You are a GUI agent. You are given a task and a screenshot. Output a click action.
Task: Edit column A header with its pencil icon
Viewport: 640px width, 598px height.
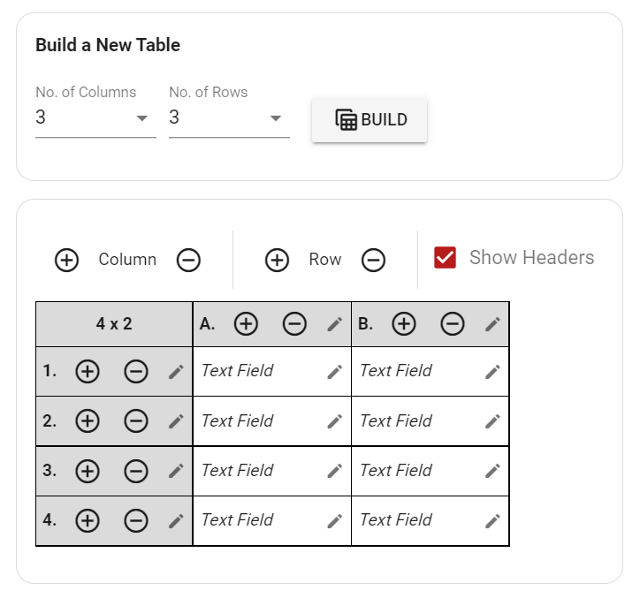[x=335, y=325]
